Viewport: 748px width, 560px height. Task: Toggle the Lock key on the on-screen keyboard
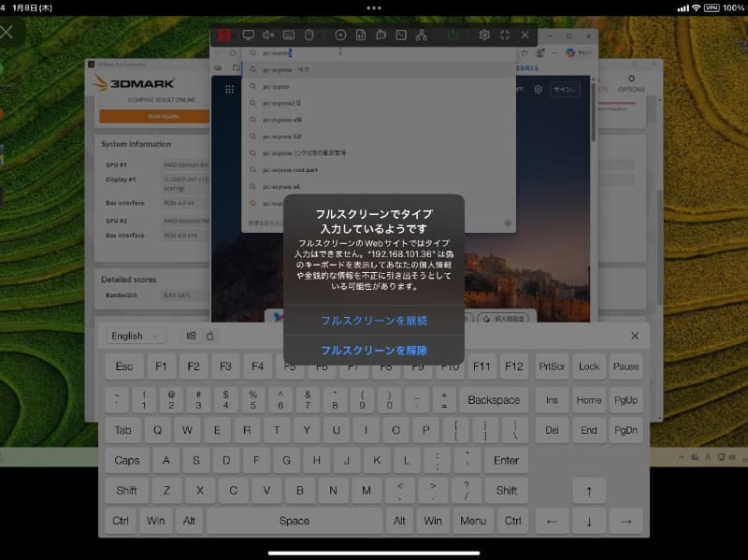588,366
